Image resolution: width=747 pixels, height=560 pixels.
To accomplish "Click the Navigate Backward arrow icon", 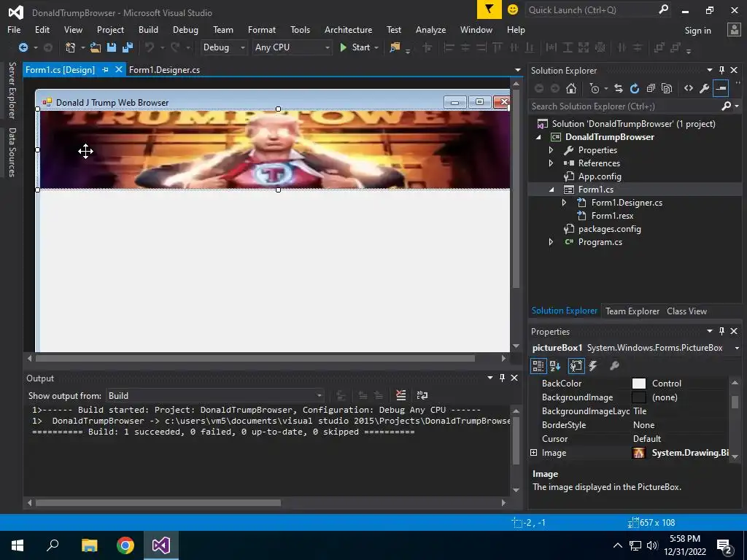I will click(23, 47).
